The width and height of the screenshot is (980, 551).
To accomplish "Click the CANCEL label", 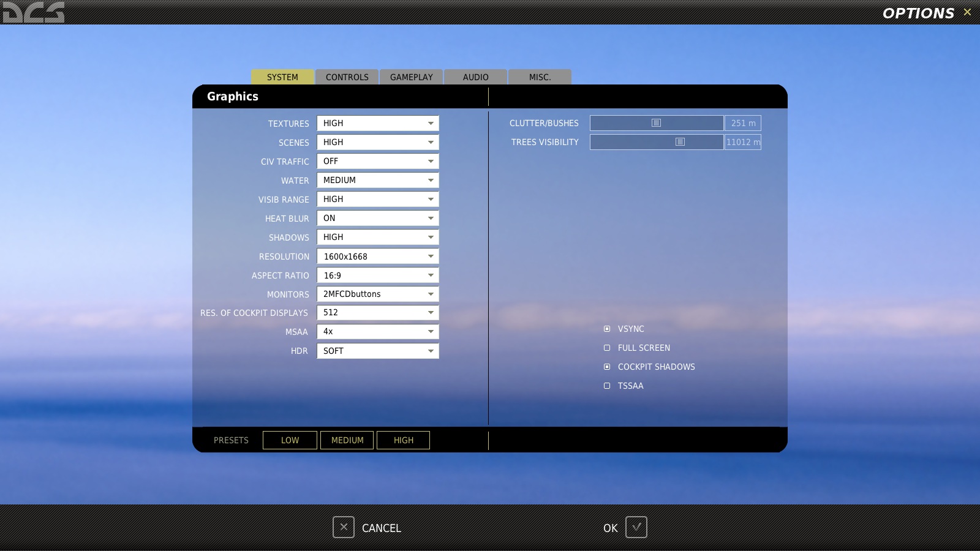I will (x=382, y=528).
